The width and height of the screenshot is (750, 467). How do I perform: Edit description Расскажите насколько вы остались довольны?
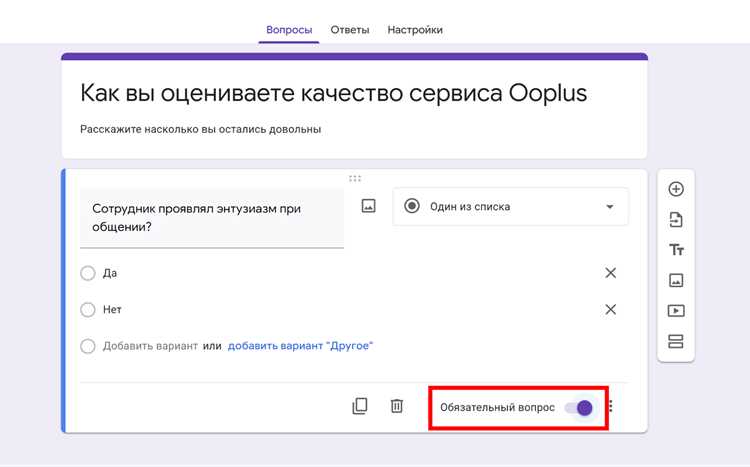click(200, 129)
